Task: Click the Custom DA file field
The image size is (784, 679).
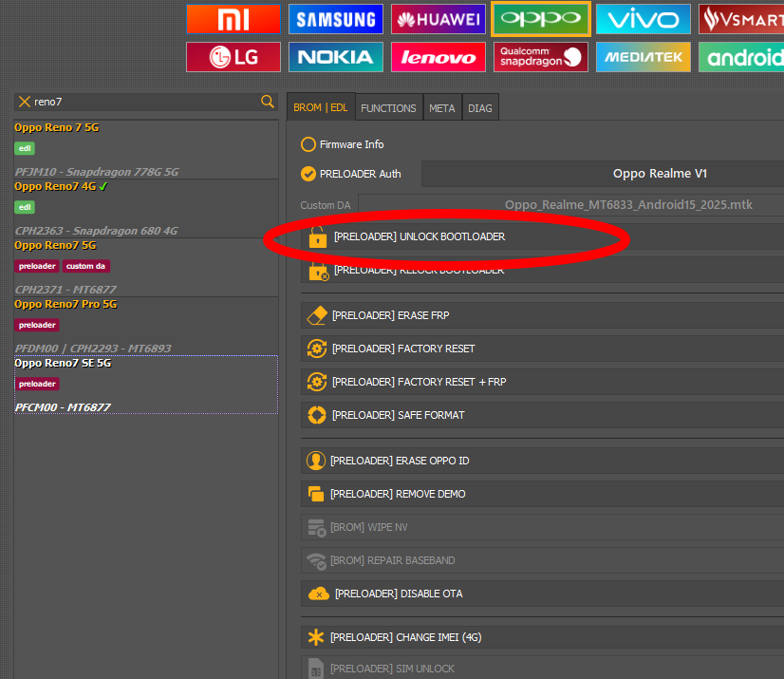Action: tap(571, 205)
